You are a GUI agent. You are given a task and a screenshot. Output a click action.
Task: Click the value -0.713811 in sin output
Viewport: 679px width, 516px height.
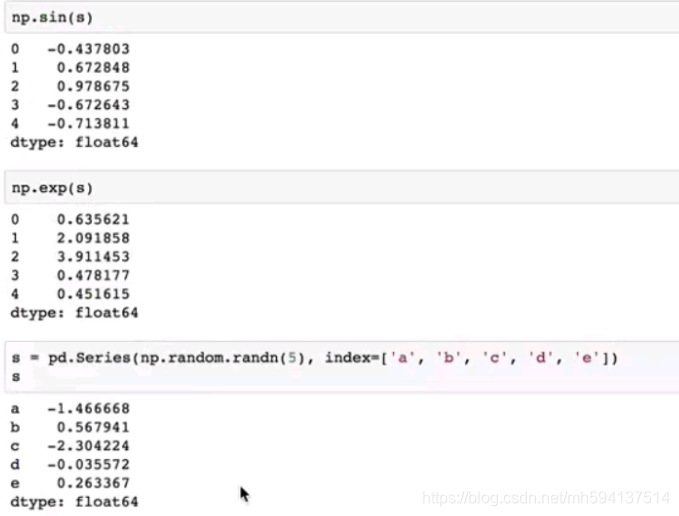click(88, 123)
